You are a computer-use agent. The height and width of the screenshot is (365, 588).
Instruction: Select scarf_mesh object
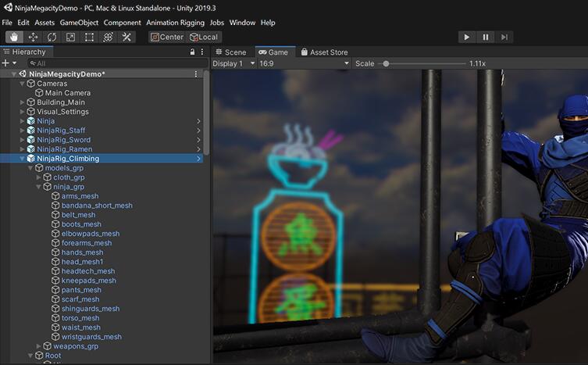point(80,299)
